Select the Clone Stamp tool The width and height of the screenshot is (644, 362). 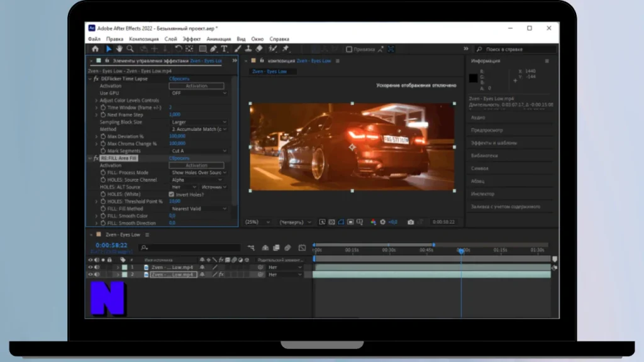click(248, 49)
